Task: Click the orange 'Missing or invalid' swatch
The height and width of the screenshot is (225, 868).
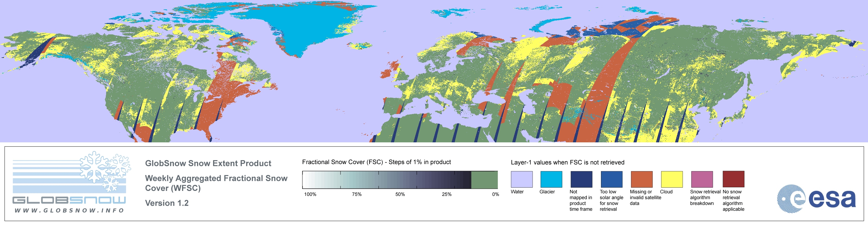Action: [642, 179]
